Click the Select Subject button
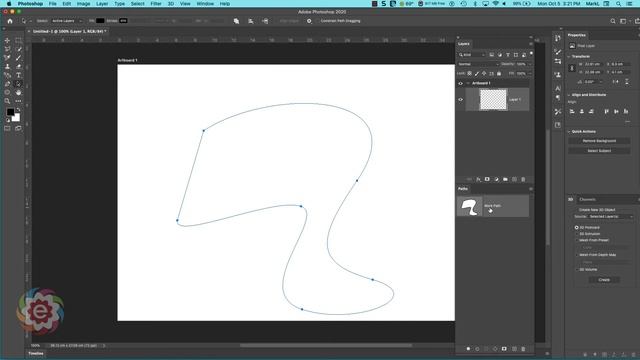640x360 pixels. (x=599, y=151)
